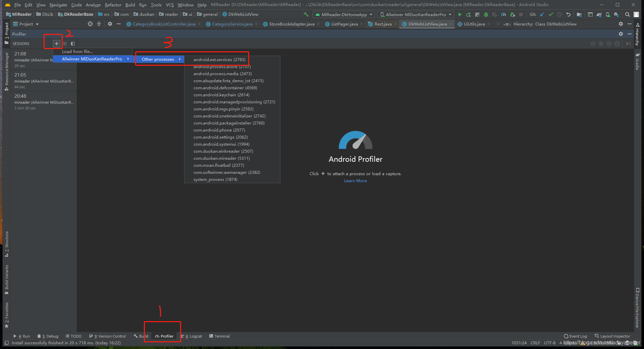The image size is (644, 349).
Task: Click the Apply Changes and Restart icon
Action: [x=469, y=14]
